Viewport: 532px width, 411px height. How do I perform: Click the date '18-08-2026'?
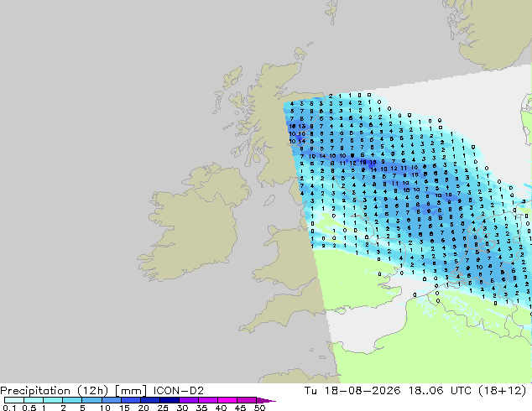[362, 391]
